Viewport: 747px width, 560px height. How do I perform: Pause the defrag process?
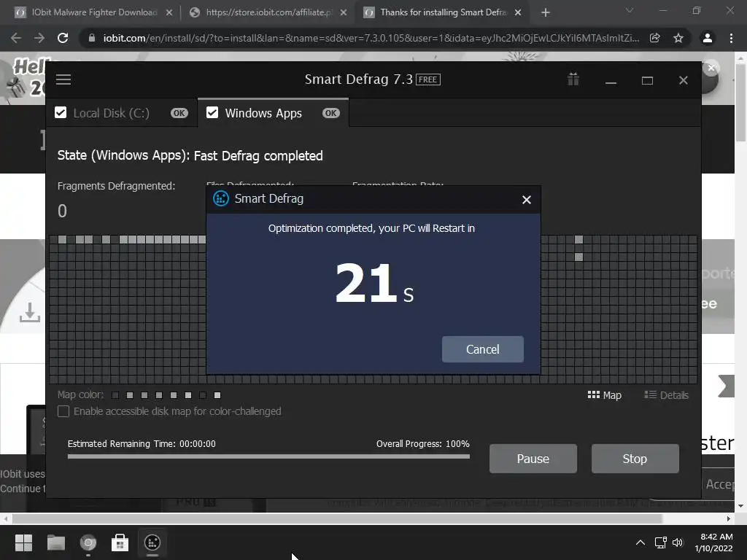click(x=533, y=459)
